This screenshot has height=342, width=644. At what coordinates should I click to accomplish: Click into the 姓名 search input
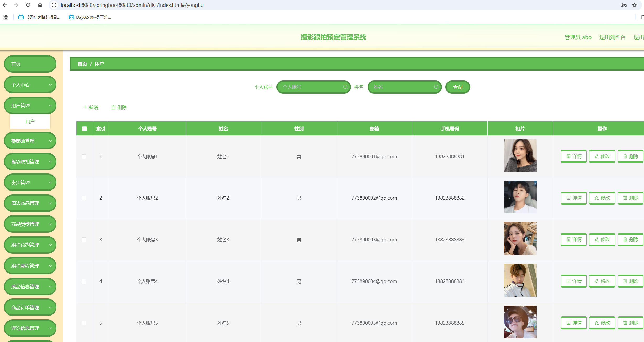(x=405, y=87)
